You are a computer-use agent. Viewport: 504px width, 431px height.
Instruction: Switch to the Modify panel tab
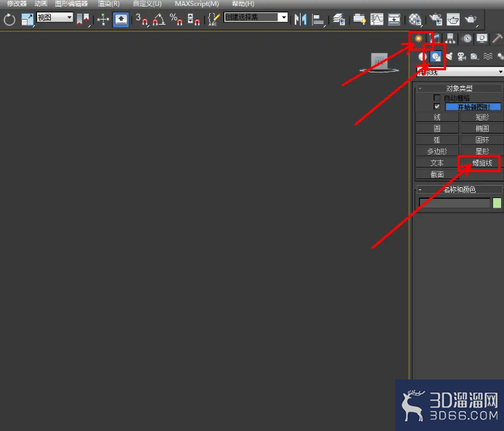[x=434, y=38]
